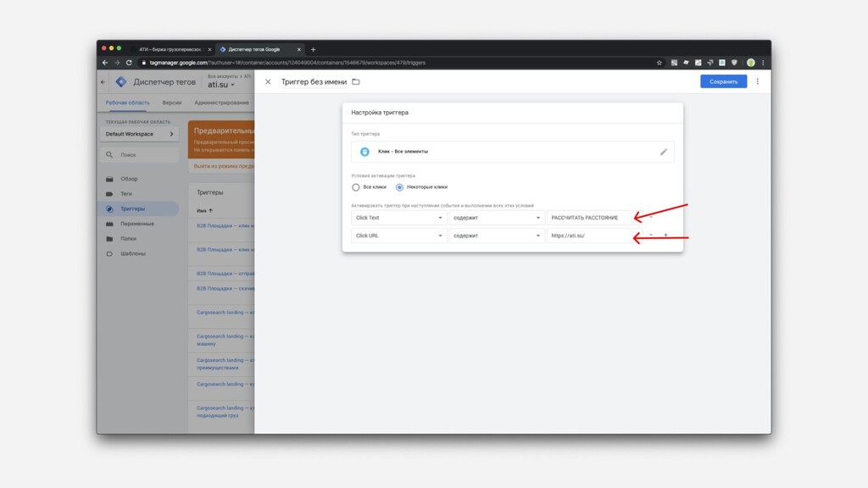The image size is (868, 488).
Task: Open 'содержит' operator dropdown in Click URL row
Action: click(497, 236)
